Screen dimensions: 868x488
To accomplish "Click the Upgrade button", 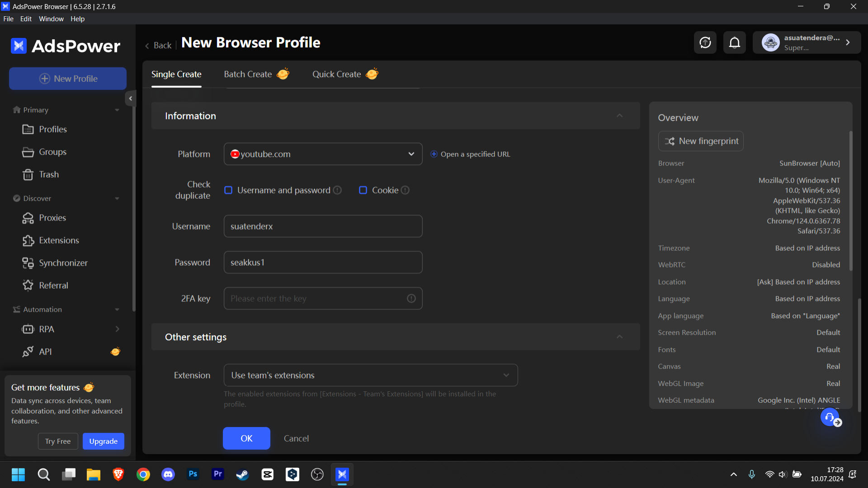I will coord(104,441).
